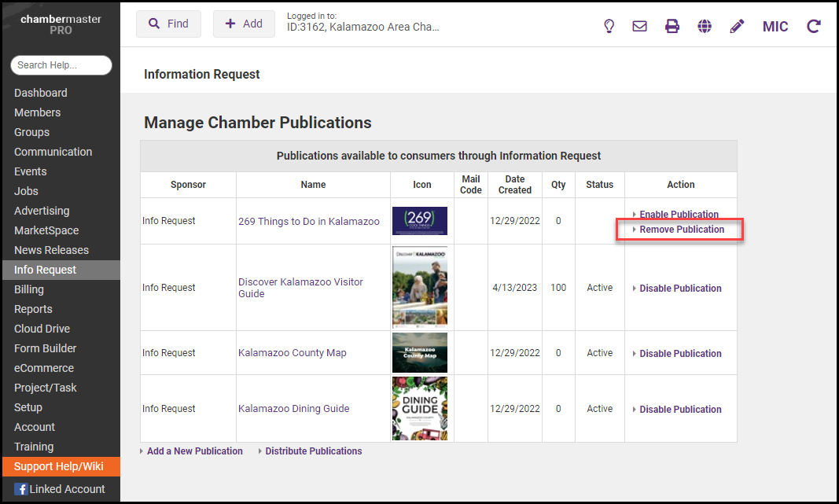Click the printer icon
839x504 pixels.
tap(672, 26)
